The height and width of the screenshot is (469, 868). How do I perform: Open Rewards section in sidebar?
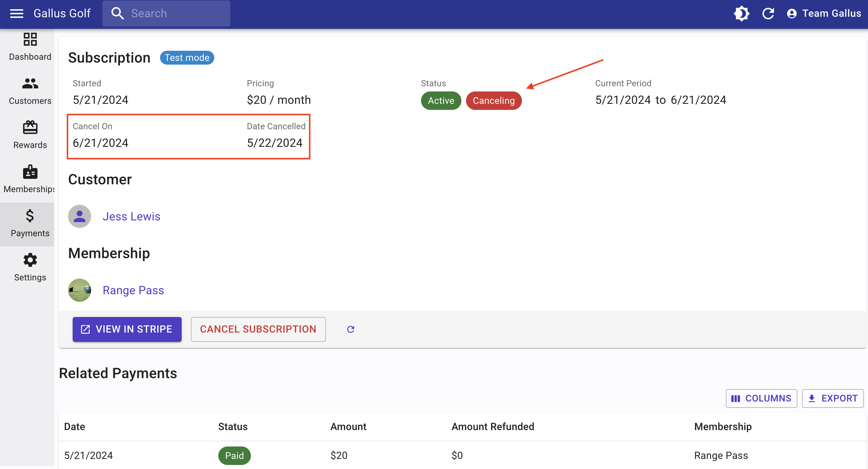coord(30,135)
